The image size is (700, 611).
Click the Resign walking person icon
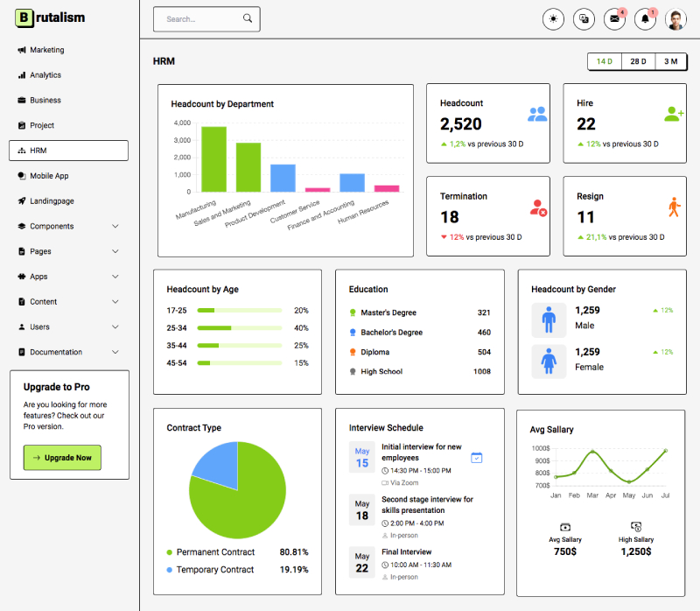[x=674, y=207]
